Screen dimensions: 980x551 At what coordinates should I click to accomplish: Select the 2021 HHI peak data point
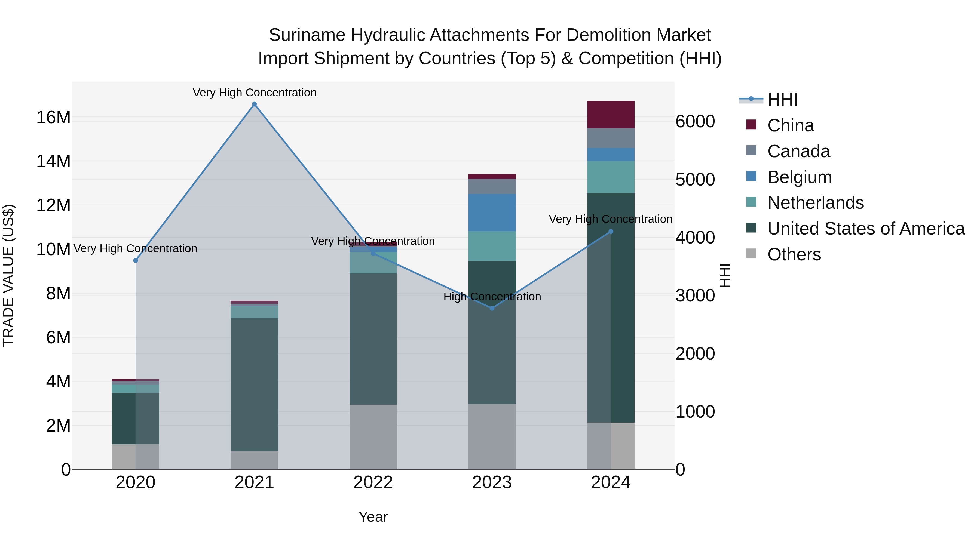(255, 104)
